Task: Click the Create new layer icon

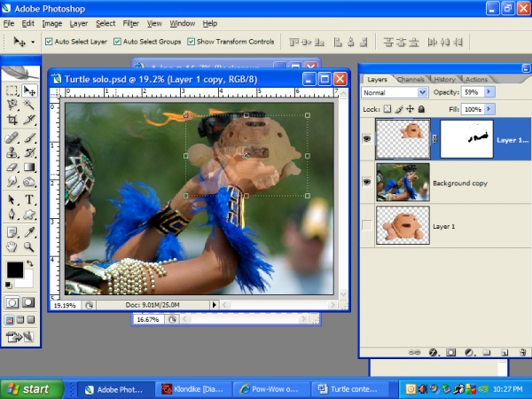Action: 505,353
